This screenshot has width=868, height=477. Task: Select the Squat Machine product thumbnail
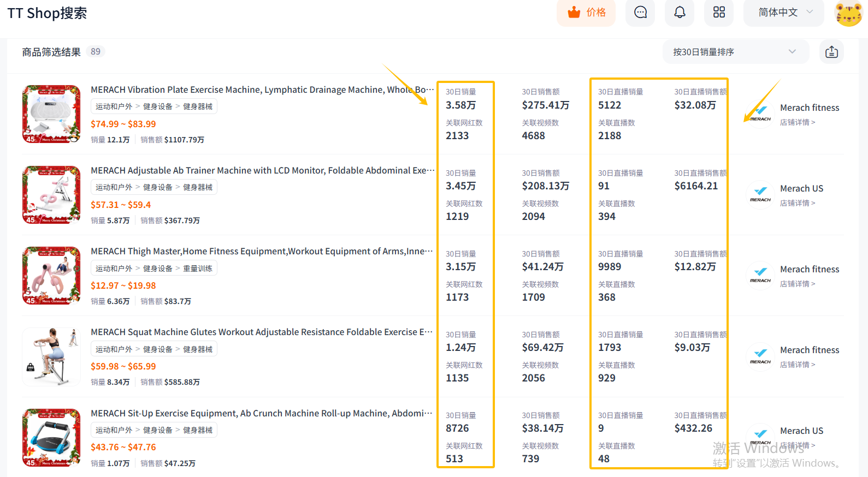pyautogui.click(x=51, y=356)
